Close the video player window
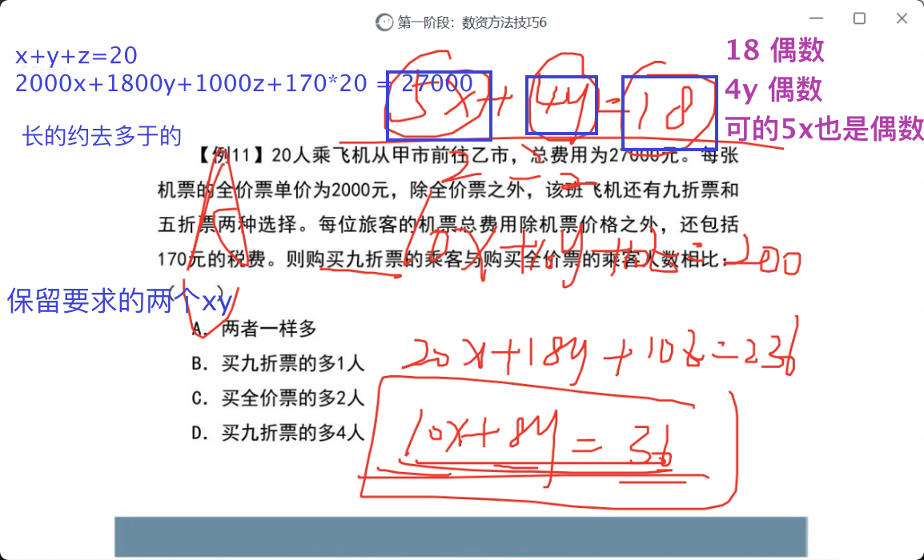This screenshot has height=560, width=924. tap(902, 19)
